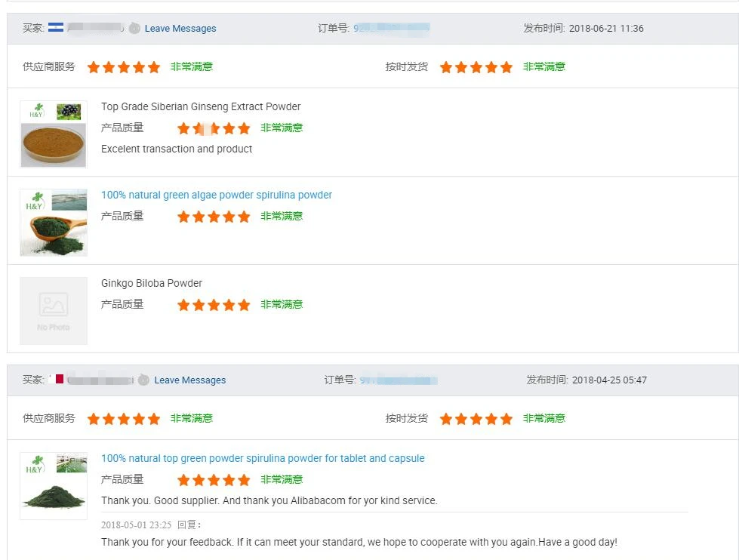Screen dimensions: 739x560
Task: Click the chat icon beside the second Leave Messages
Action: pyautogui.click(x=143, y=380)
